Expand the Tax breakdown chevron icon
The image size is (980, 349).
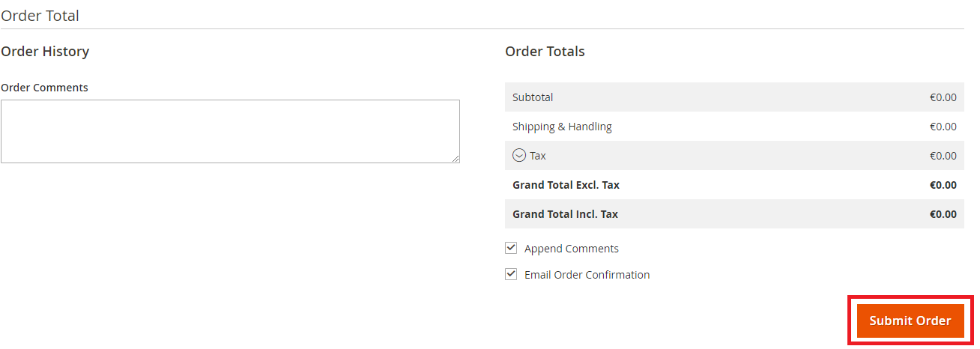[519, 156]
